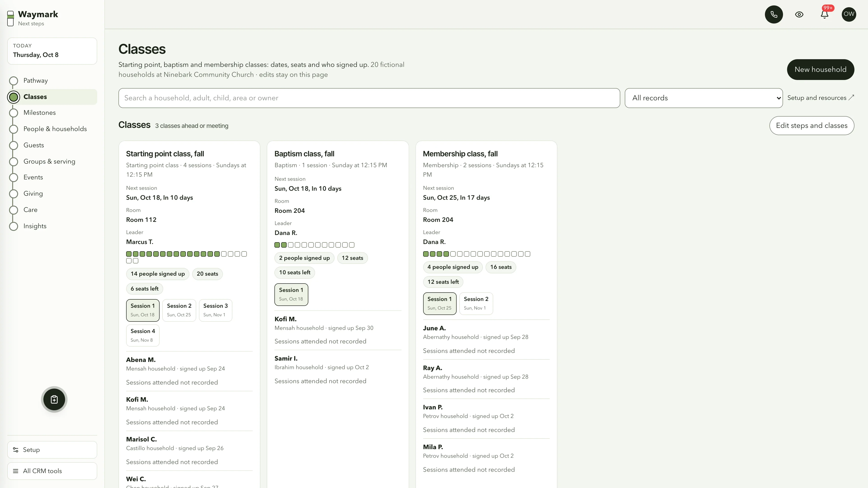
Task: Click the All CRM tools button
Action: 52,471
